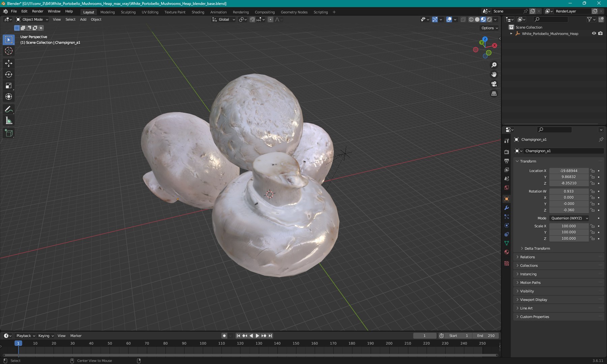The height and width of the screenshot is (364, 607).
Task: Open the File menu
Action: click(x=14, y=11)
